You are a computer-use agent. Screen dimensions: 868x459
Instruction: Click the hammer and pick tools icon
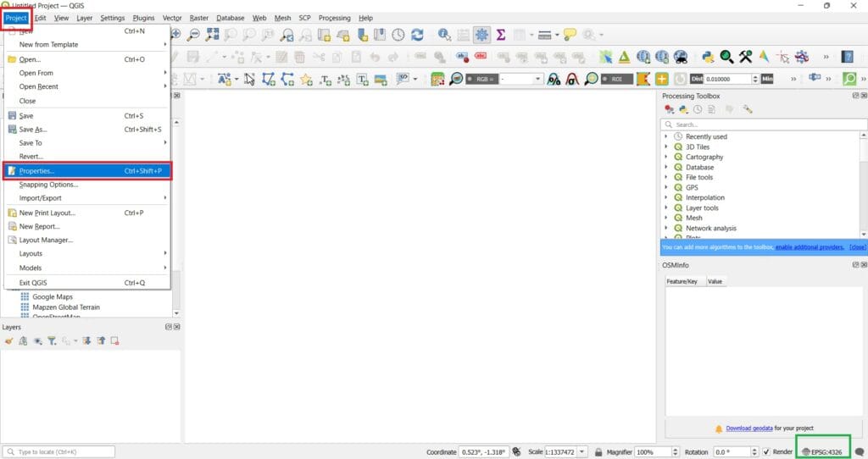[x=745, y=57]
